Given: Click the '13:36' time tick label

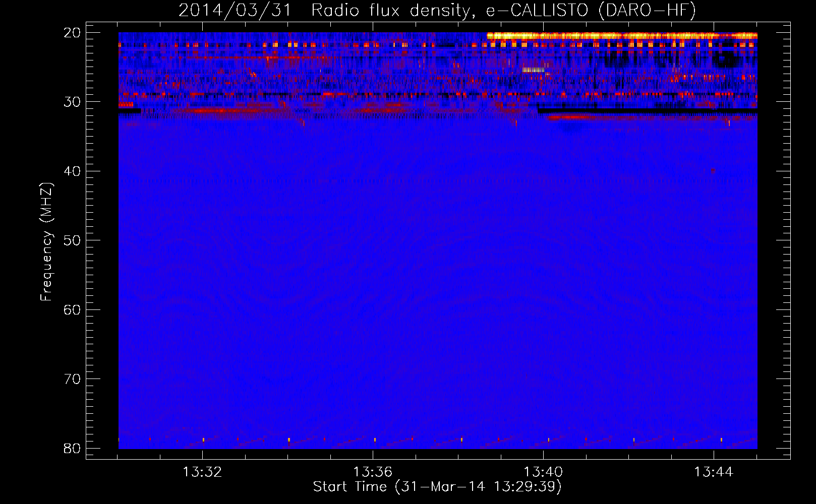Looking at the screenshot, I should coord(373,472).
